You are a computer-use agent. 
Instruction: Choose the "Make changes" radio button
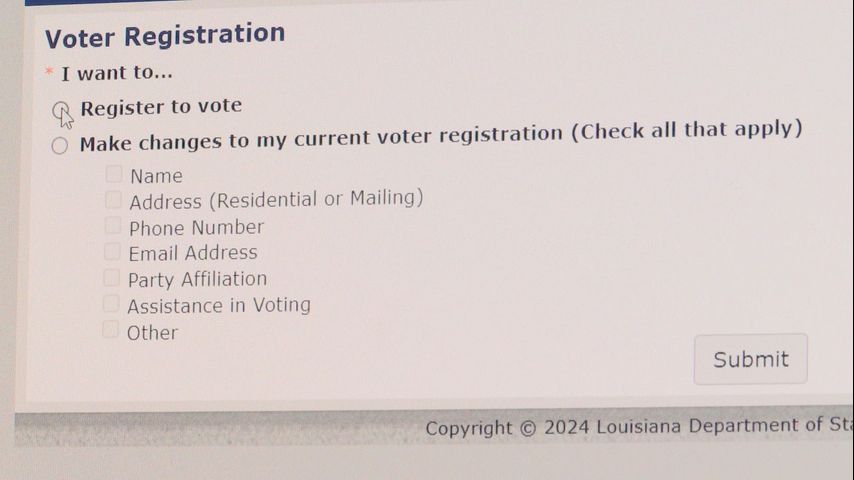60,146
